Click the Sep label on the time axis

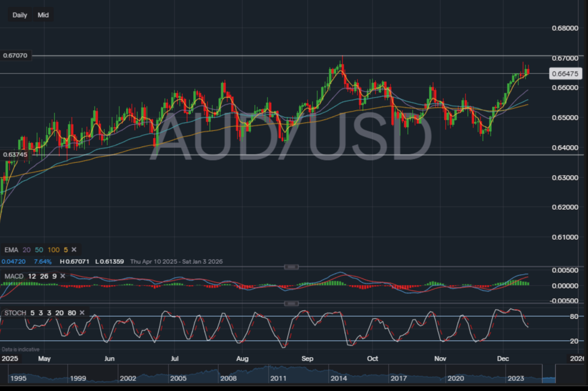click(307, 359)
